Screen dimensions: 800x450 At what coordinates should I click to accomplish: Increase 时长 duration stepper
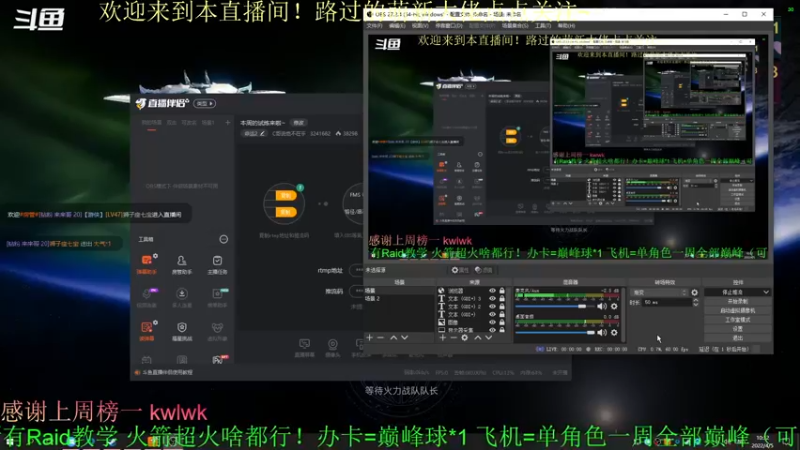695,300
